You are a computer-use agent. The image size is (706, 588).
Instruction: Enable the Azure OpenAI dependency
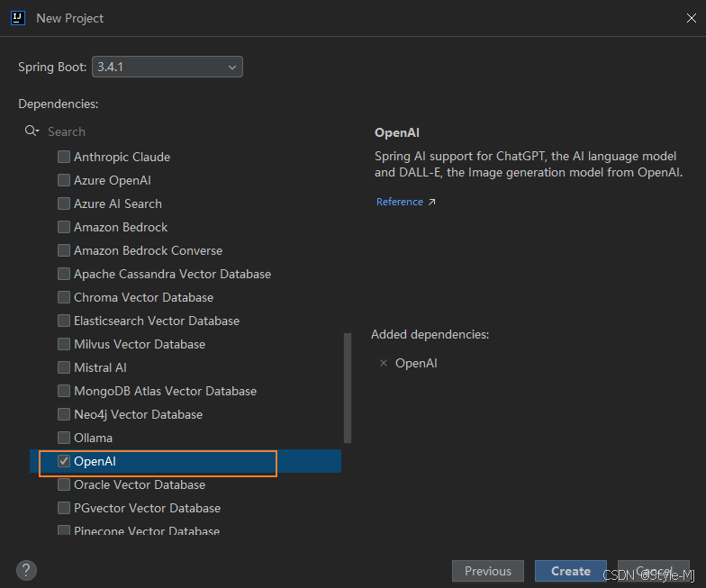pos(64,180)
